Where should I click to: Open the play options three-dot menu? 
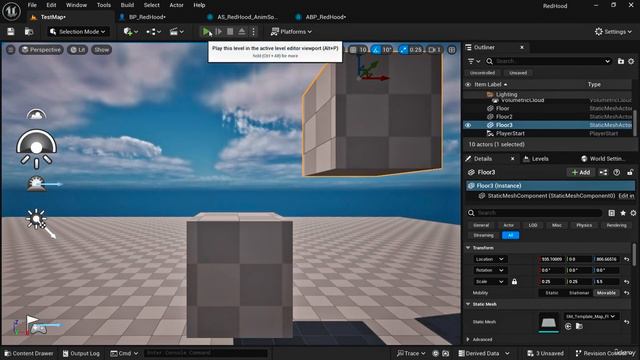point(253,31)
